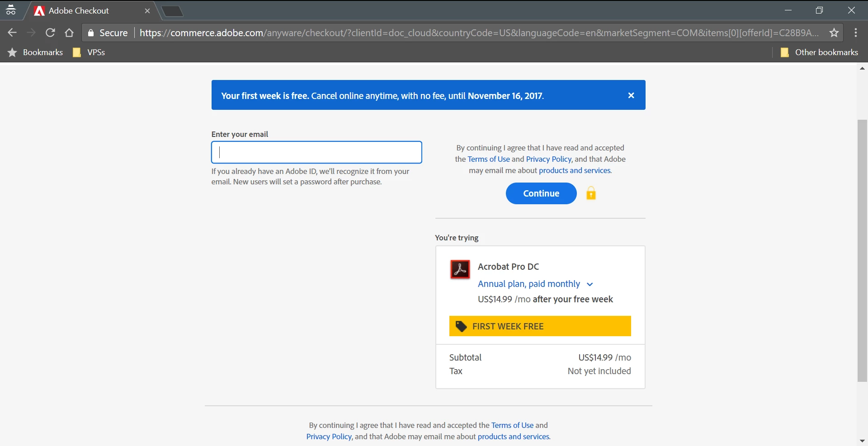Click the yellow secure padlock icon
The image size is (868, 446).
point(591,193)
